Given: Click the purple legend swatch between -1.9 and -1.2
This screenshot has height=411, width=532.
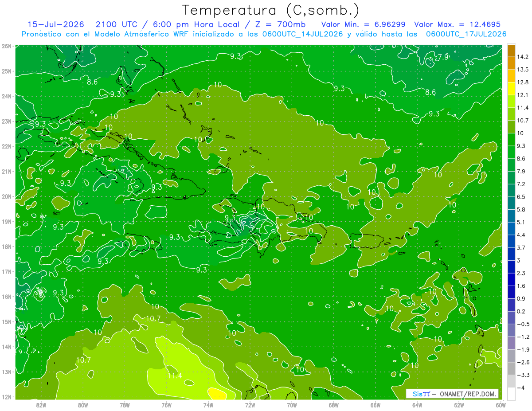Looking at the screenshot, I should point(511,343).
